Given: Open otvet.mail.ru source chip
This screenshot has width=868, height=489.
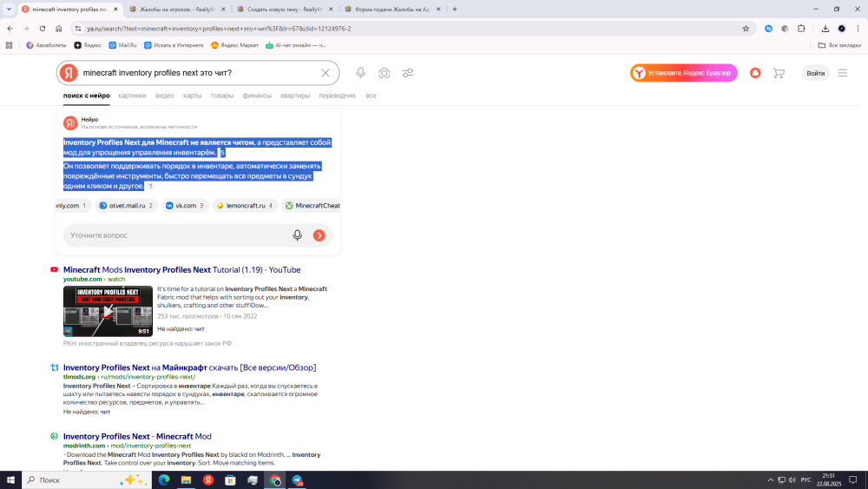Looking at the screenshot, I should pyautogui.click(x=126, y=206).
